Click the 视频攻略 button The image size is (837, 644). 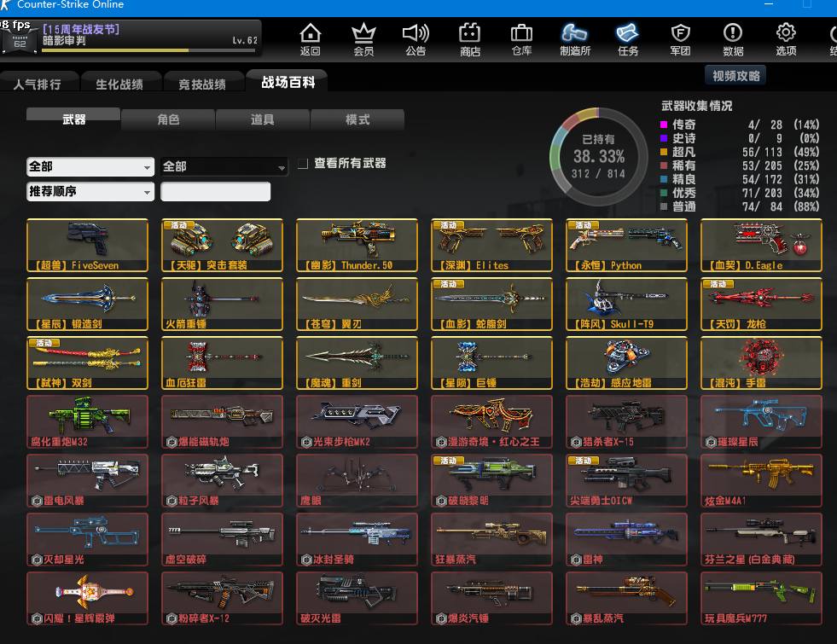point(735,76)
